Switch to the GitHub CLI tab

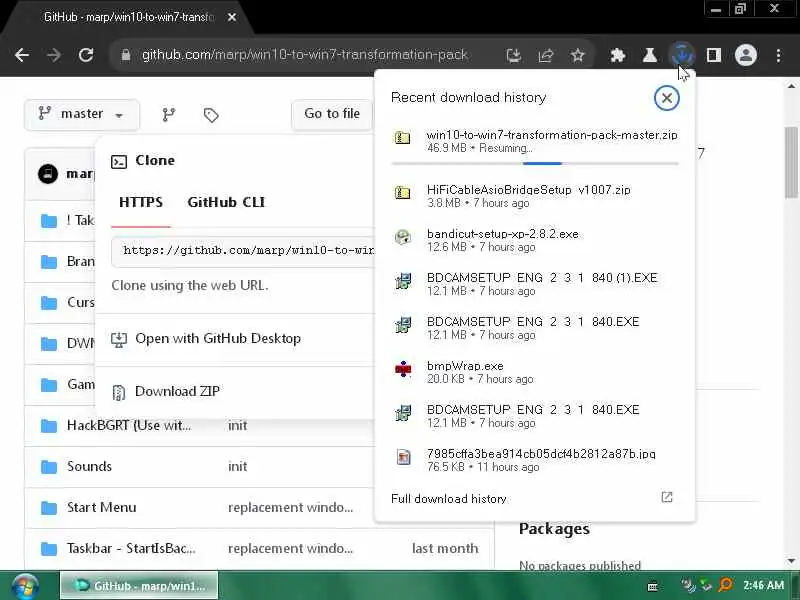click(226, 203)
